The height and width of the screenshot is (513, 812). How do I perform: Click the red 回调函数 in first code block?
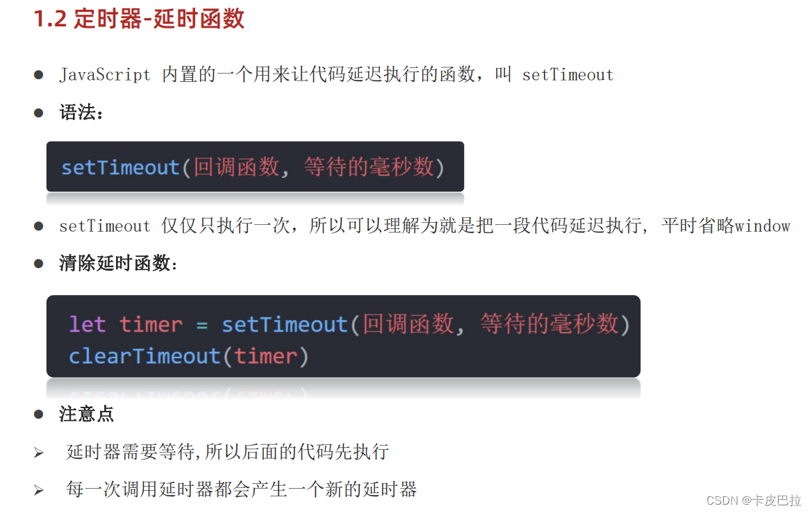(236, 167)
